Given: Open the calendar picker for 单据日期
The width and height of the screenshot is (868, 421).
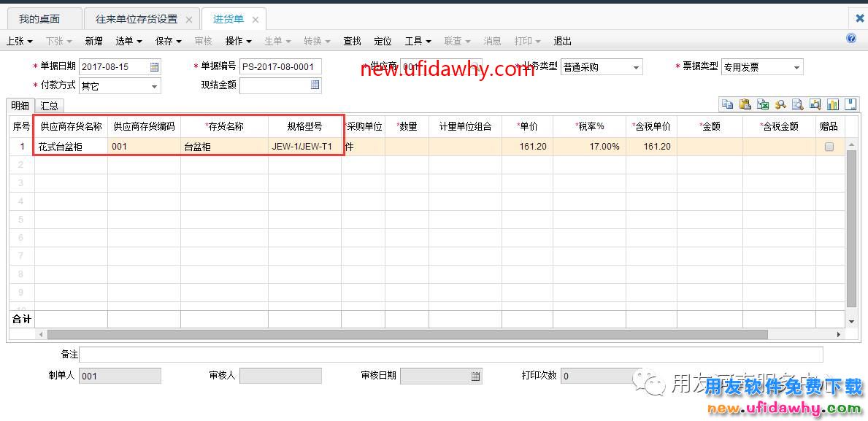Looking at the screenshot, I should [155, 67].
